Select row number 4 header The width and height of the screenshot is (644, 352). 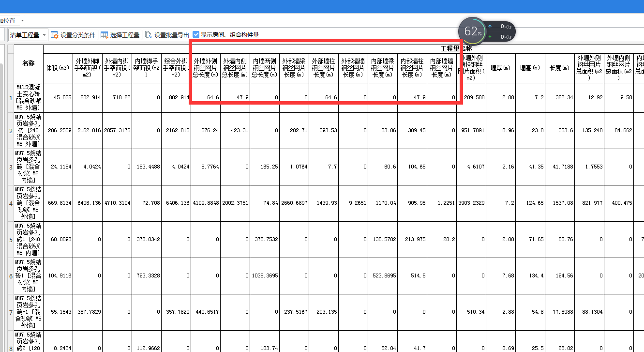coord(11,203)
